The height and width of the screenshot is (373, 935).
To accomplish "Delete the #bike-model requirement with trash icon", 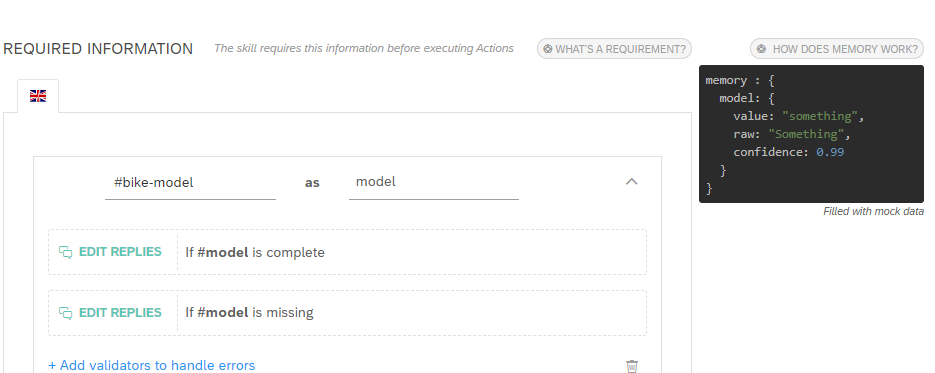I will tap(632, 366).
